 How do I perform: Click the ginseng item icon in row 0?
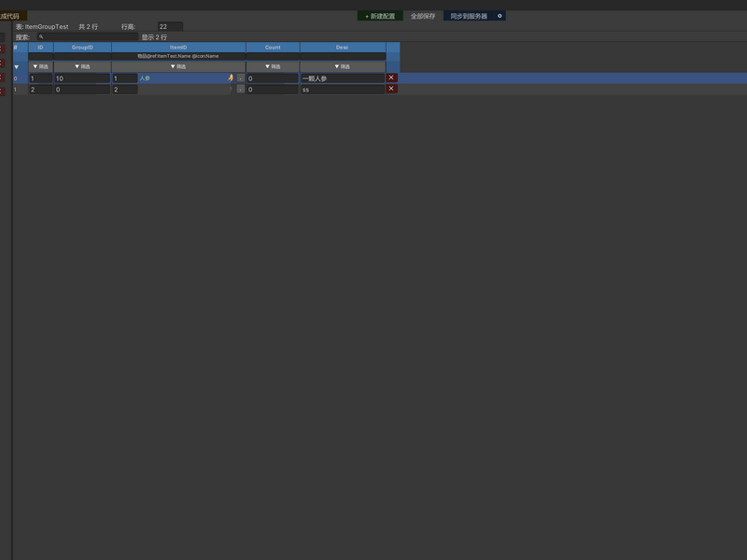231,78
